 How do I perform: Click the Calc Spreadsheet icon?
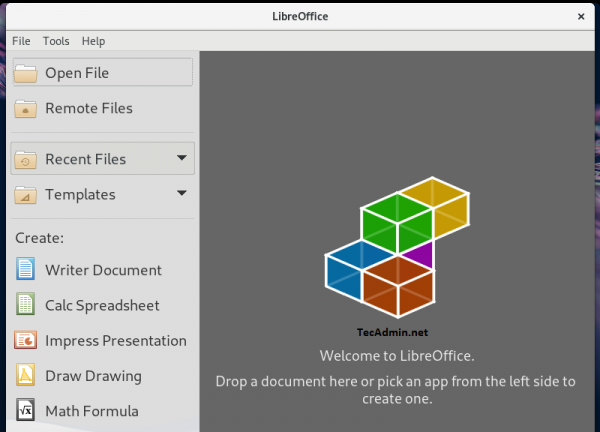coord(26,305)
